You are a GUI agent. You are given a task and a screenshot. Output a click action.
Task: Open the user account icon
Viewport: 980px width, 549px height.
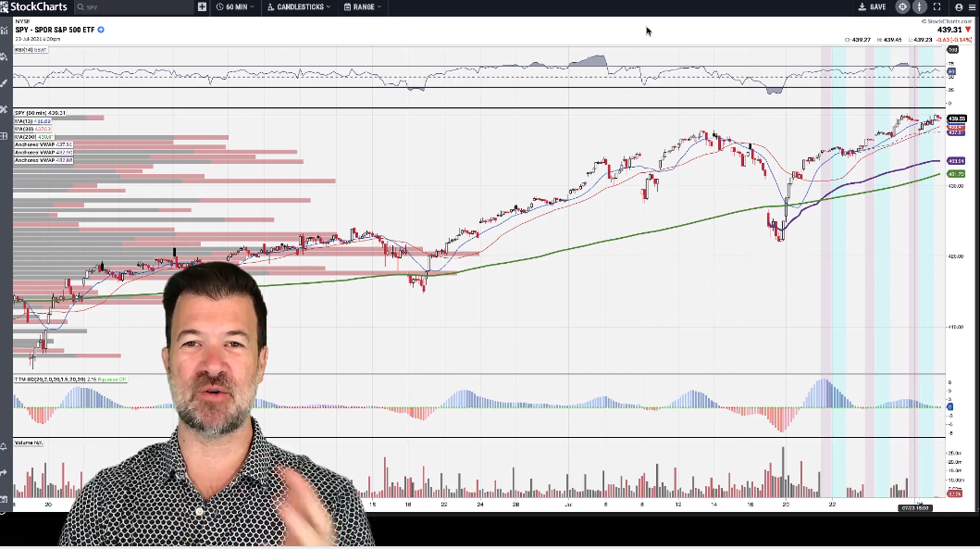959,6
